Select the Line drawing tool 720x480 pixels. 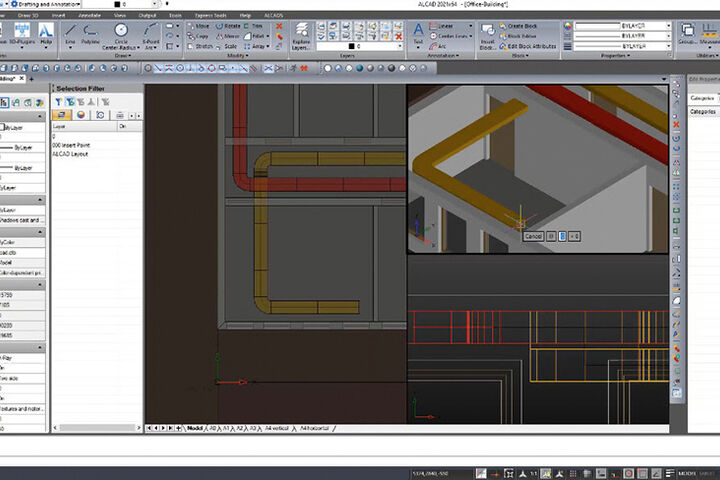[x=70, y=35]
